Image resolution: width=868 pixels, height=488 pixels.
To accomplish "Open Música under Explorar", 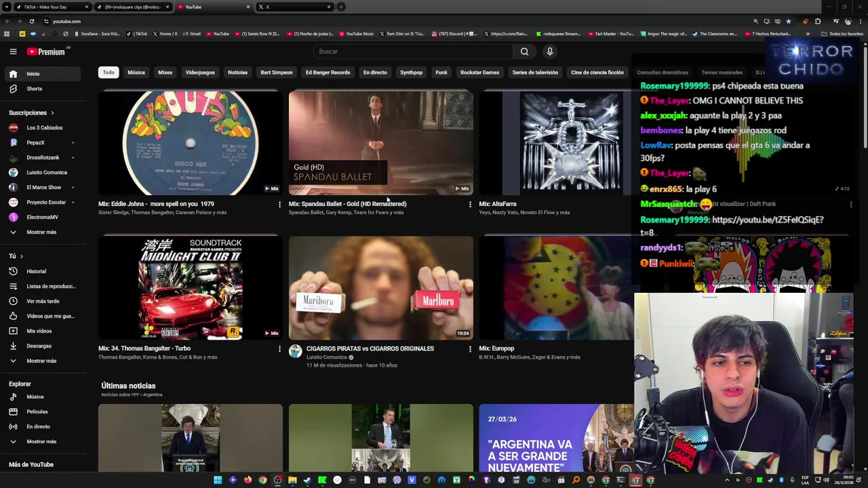I will tap(43, 396).
